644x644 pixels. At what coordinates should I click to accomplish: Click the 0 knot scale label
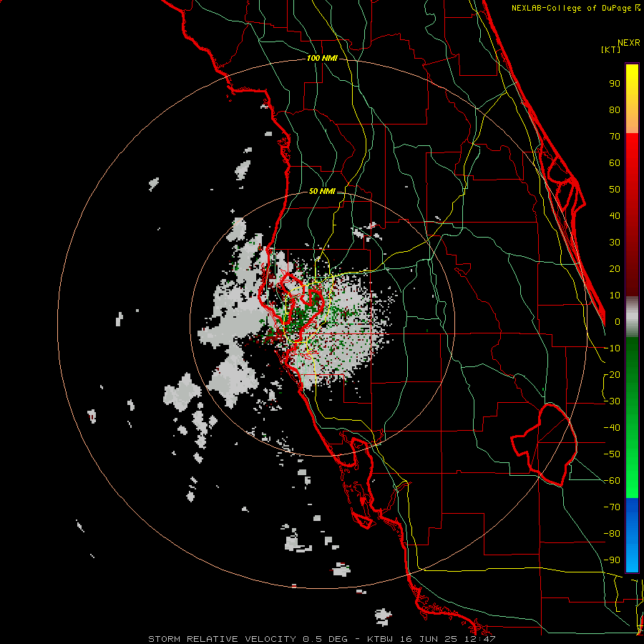(x=618, y=322)
